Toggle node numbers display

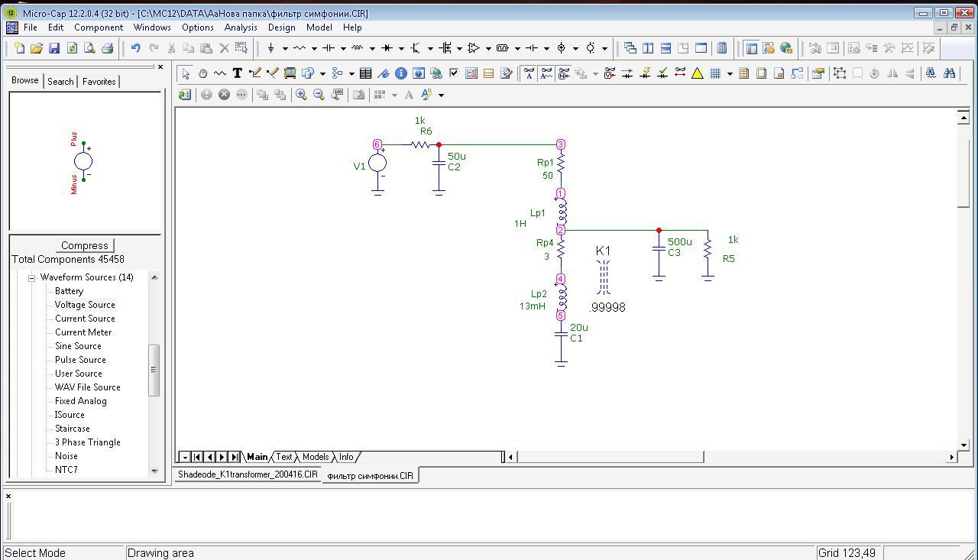[564, 73]
